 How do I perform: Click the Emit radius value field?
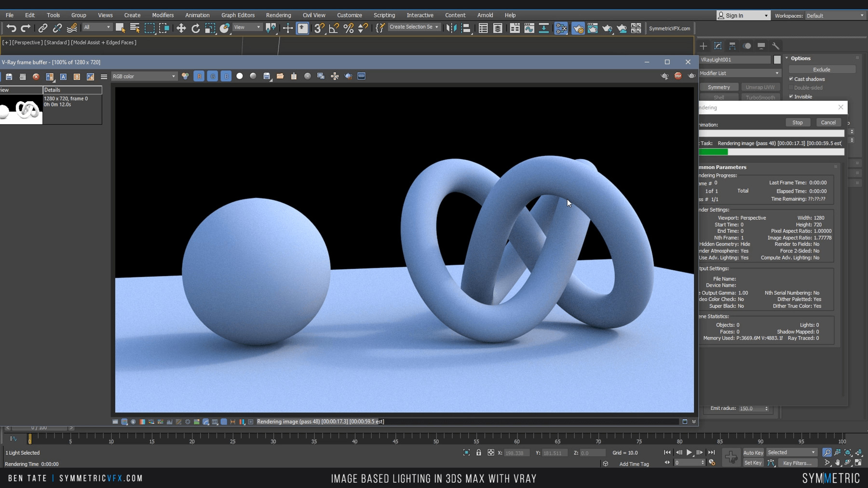click(750, 409)
